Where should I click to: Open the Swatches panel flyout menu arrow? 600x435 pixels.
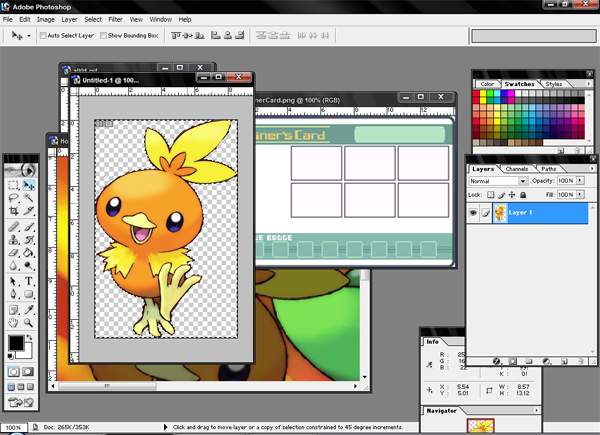coord(589,83)
